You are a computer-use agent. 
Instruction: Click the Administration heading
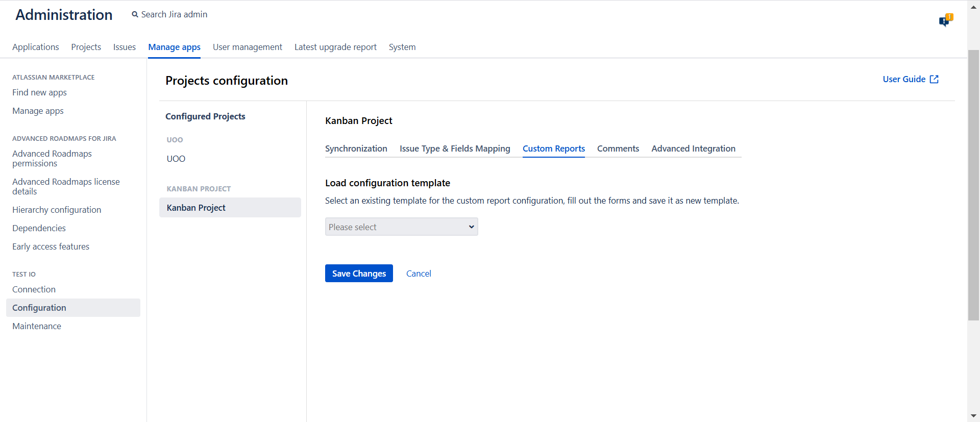click(x=64, y=15)
